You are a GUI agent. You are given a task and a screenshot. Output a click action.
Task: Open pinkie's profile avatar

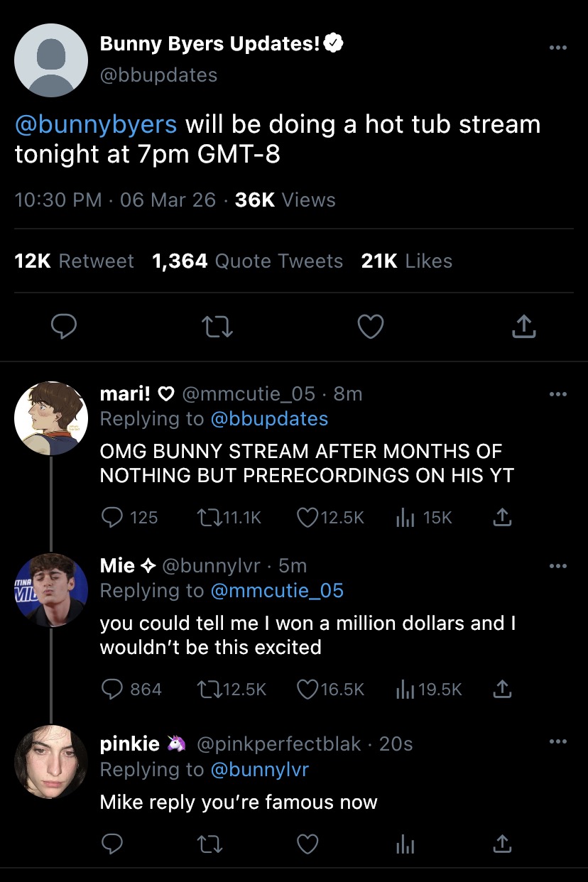(x=51, y=761)
